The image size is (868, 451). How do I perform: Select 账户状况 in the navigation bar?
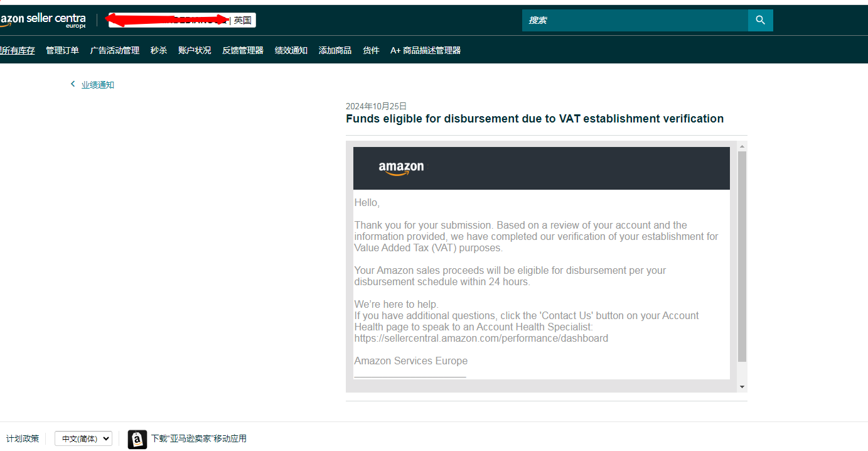click(x=195, y=50)
